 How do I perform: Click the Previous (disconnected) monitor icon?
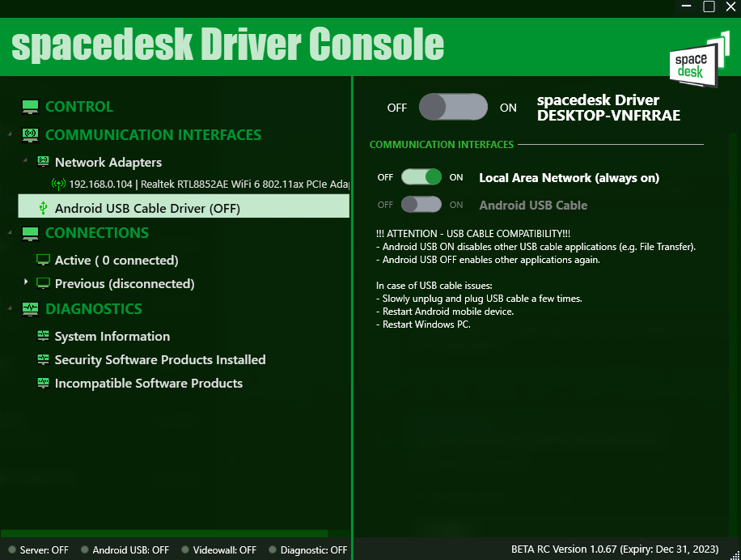pos(43,283)
